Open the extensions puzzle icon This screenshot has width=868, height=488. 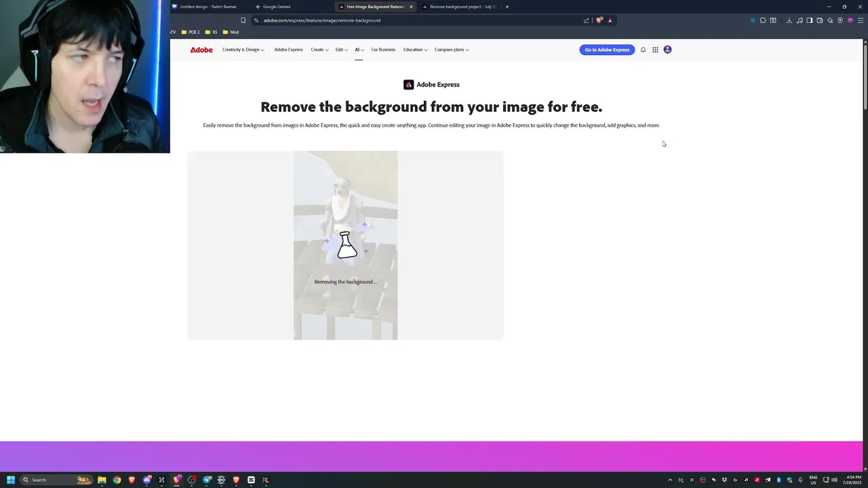coord(763,20)
